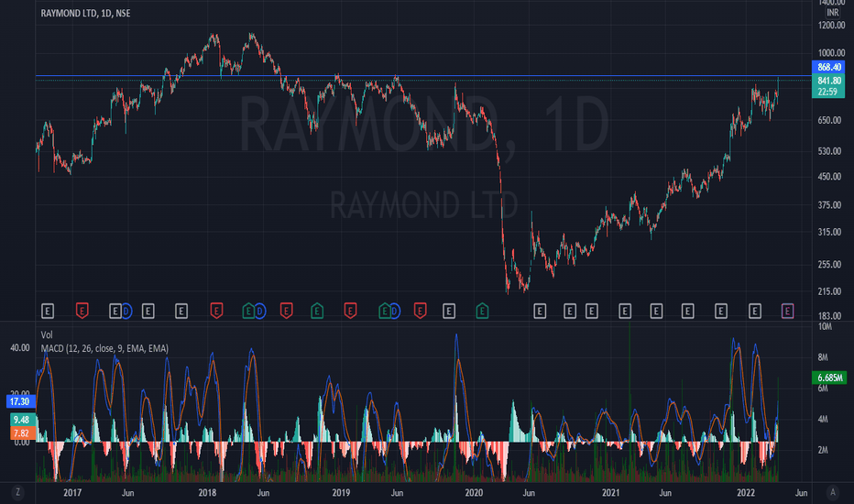Open the dividend D marker near June 2018

260,312
